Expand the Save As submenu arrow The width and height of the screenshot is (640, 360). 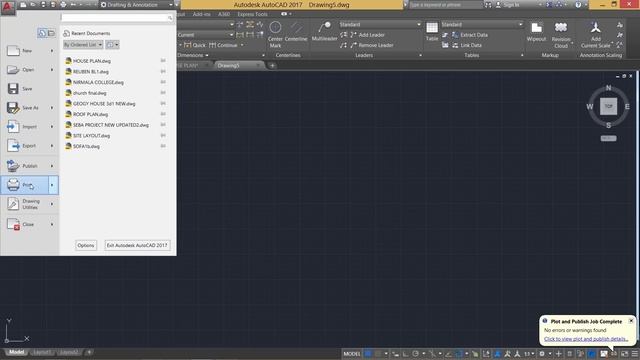53,108
